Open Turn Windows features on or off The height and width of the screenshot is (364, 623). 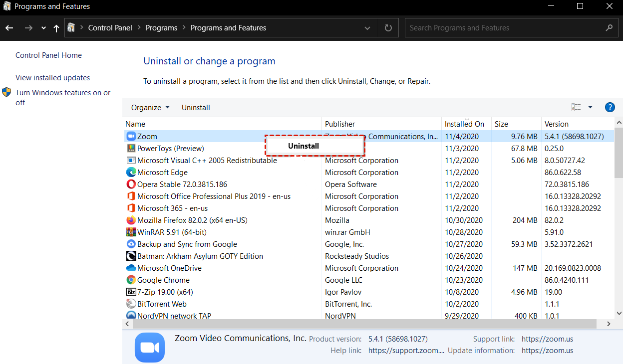tap(63, 97)
